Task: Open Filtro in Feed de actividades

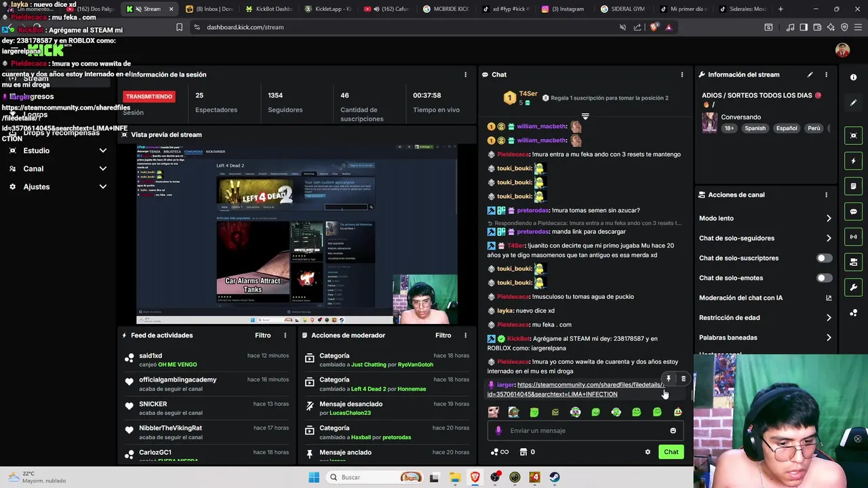Action: click(263, 335)
